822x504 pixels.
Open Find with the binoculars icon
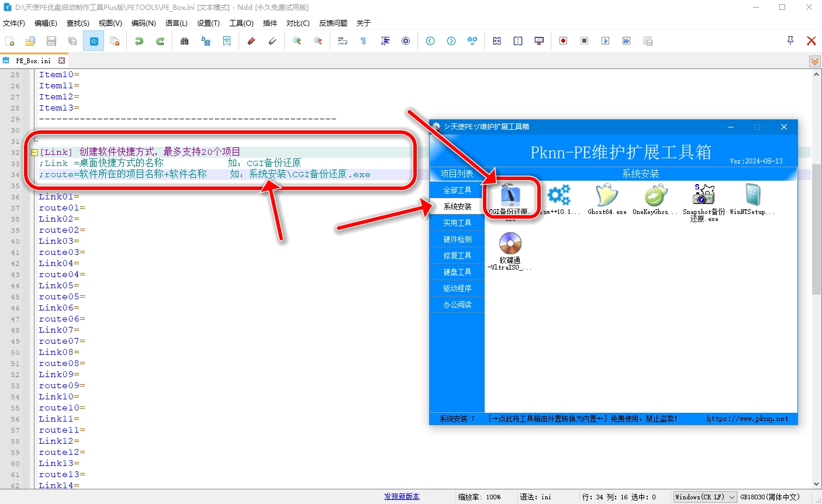click(x=185, y=41)
